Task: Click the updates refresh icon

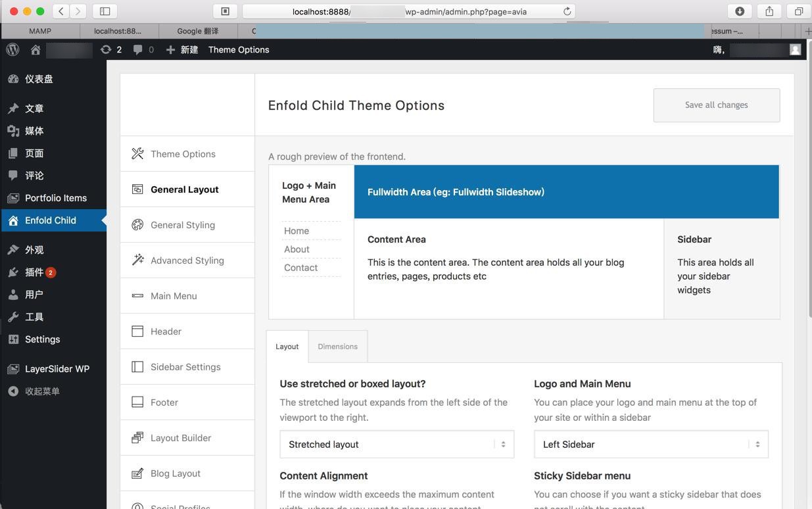Action: point(105,49)
